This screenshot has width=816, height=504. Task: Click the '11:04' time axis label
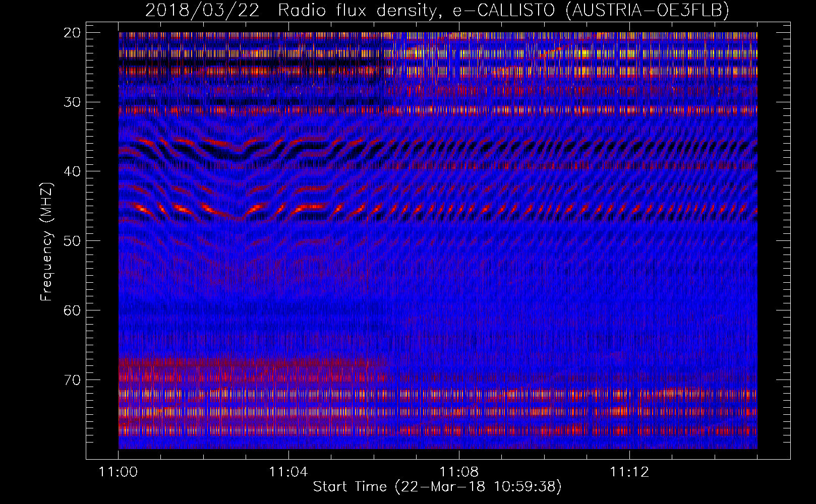pos(288,472)
